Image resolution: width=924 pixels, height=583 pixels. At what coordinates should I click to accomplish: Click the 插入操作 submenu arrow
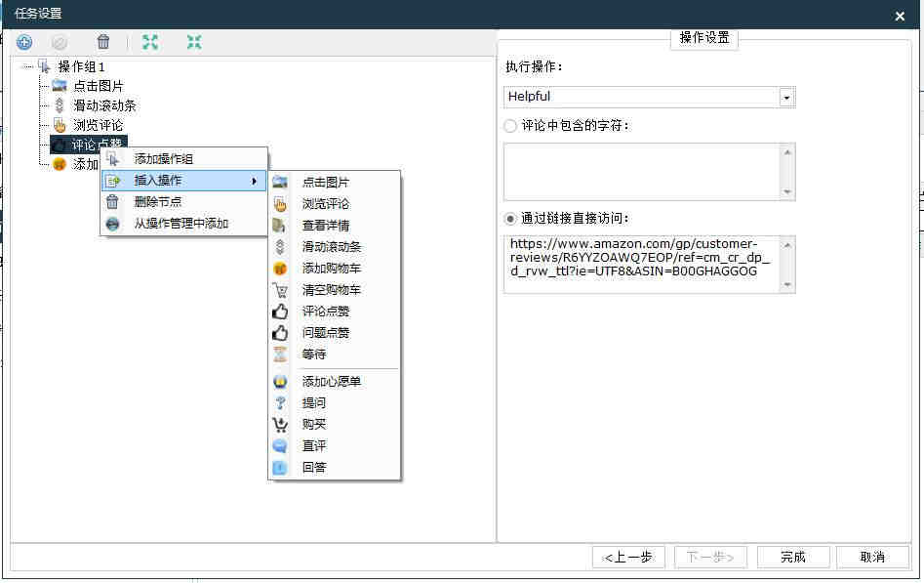(254, 181)
